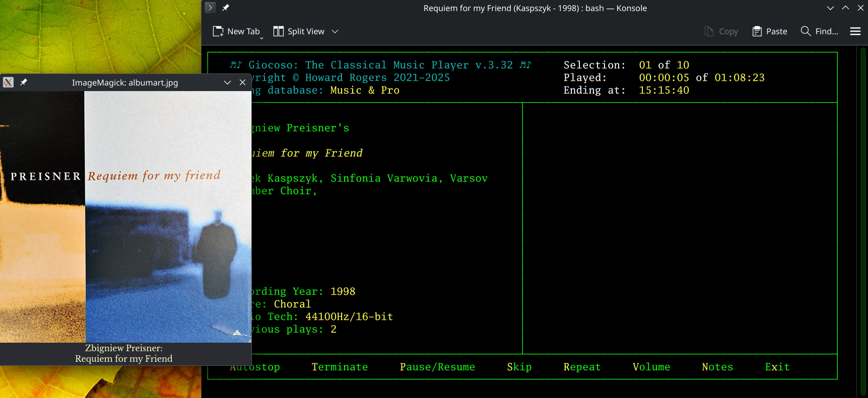Click the Konsole terminal prompt icon
This screenshot has width=868, height=398.
pos(211,8)
